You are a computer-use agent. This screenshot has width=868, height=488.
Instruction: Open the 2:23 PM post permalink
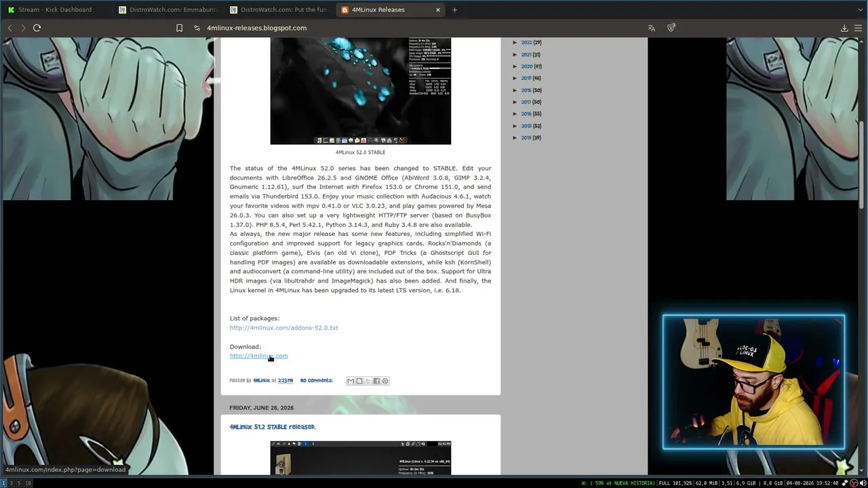[285, 381]
